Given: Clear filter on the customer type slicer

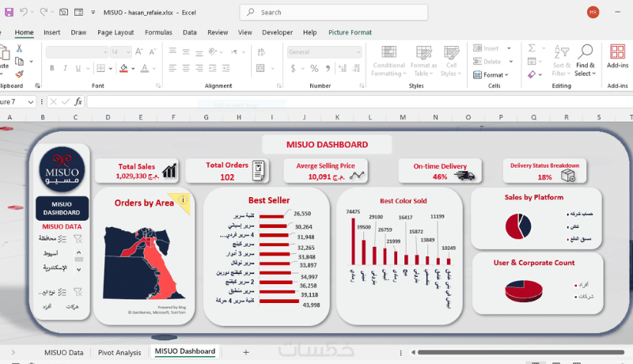Looking at the screenshot, I should coord(78,292).
